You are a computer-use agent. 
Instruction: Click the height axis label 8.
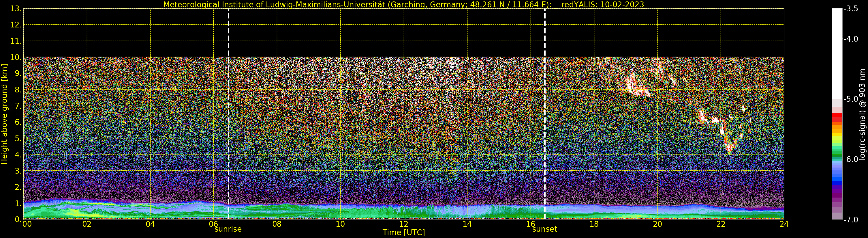coord(18,90)
